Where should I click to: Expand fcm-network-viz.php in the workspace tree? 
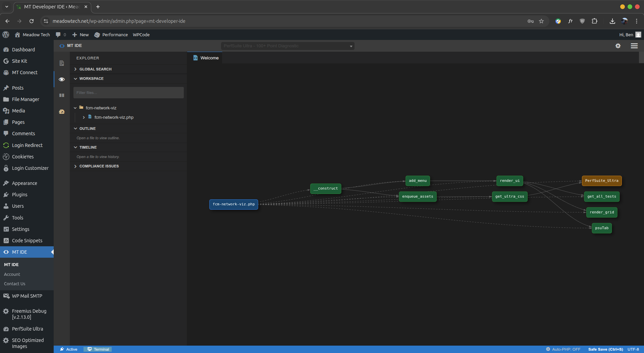click(x=84, y=117)
